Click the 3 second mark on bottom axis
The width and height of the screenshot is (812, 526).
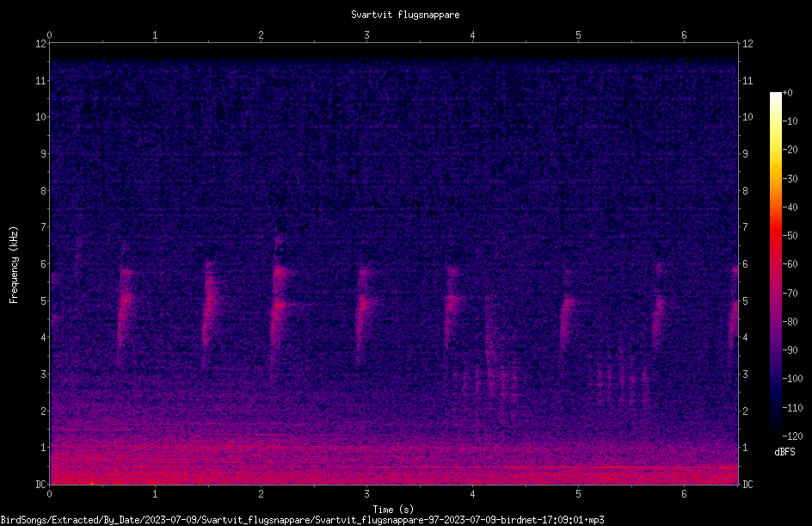(x=366, y=494)
